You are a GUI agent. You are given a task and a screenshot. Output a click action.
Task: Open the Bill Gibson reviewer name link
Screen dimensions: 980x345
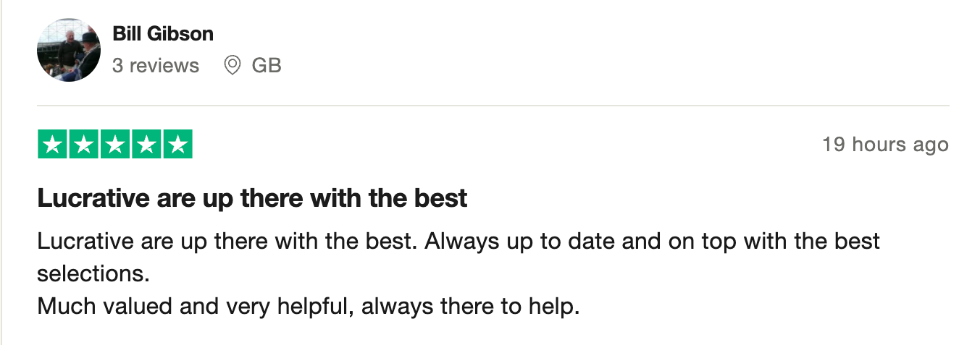tap(163, 33)
